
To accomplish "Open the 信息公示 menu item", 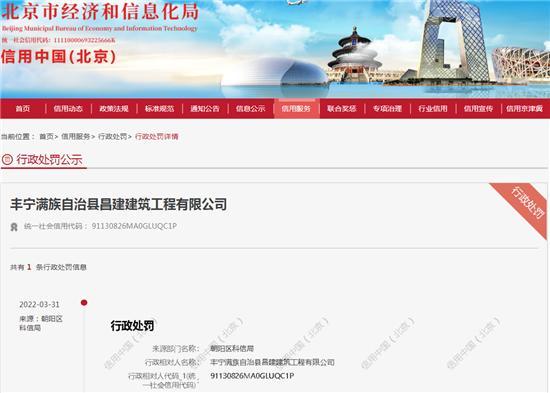I will (250, 109).
